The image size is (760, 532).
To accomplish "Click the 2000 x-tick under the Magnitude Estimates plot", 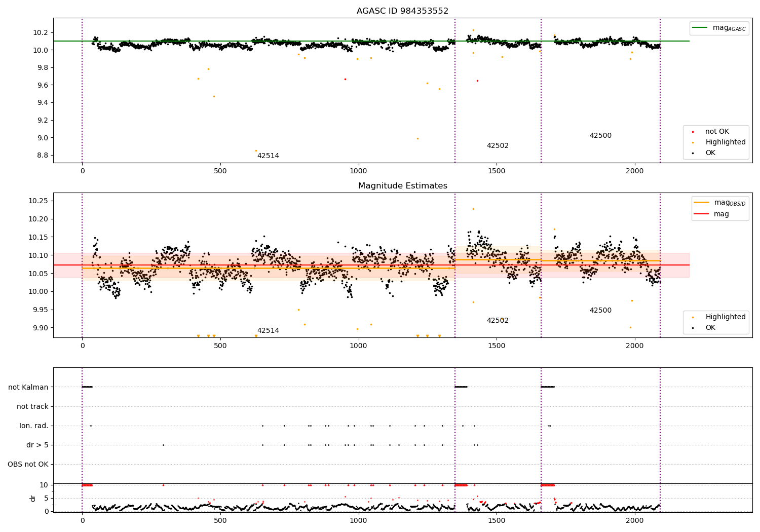I will coord(635,346).
